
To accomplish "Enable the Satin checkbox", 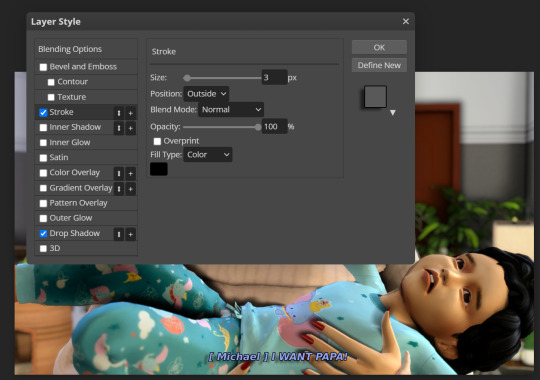I will tap(43, 158).
